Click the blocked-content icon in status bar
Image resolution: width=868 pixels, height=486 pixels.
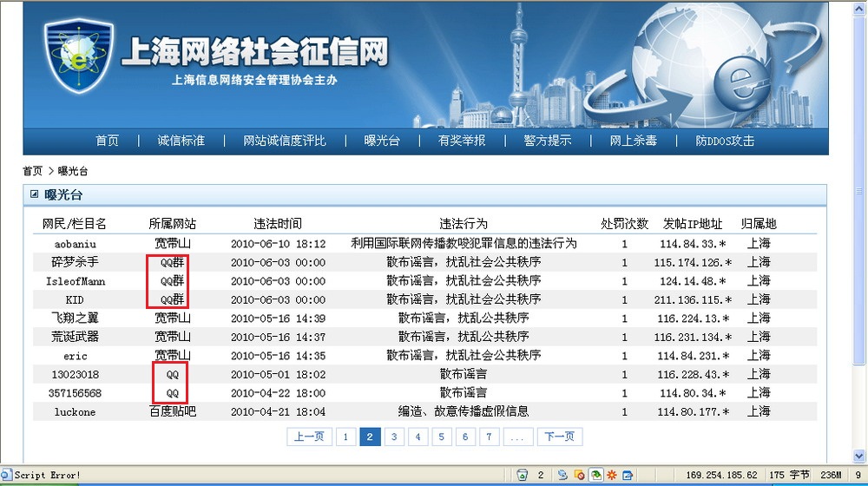point(579,475)
